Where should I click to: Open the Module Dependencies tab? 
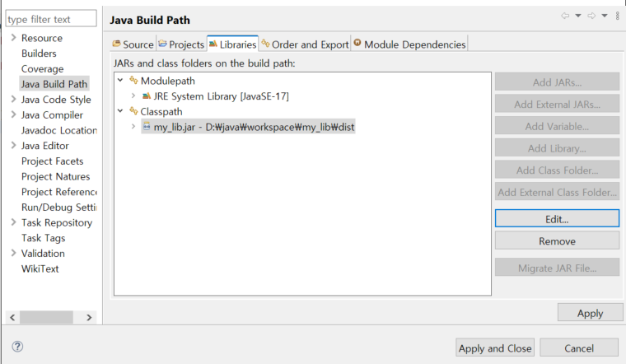pos(409,44)
